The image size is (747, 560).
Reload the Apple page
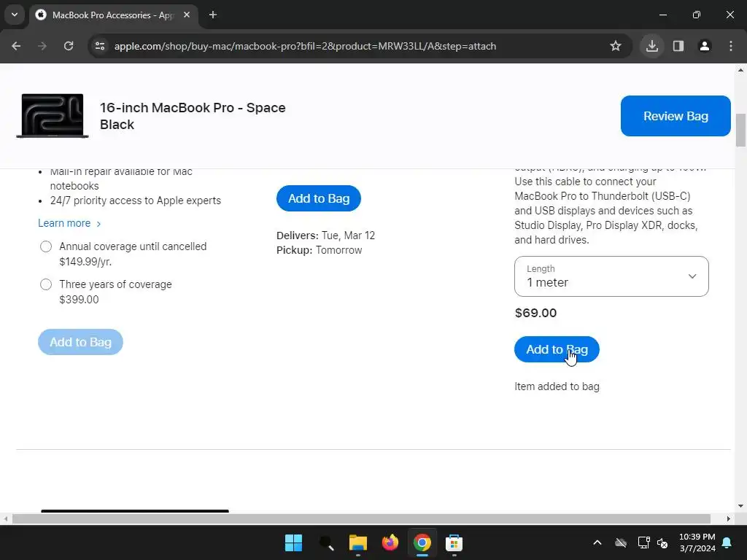(x=69, y=46)
